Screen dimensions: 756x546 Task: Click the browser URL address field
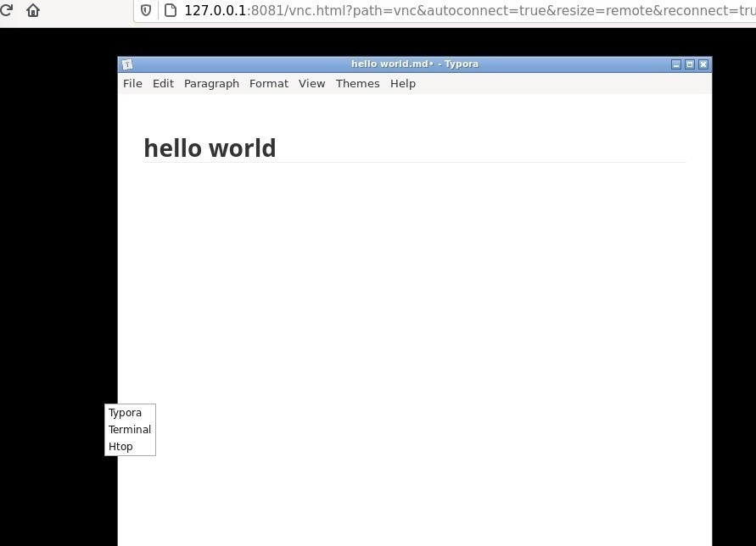point(445,10)
